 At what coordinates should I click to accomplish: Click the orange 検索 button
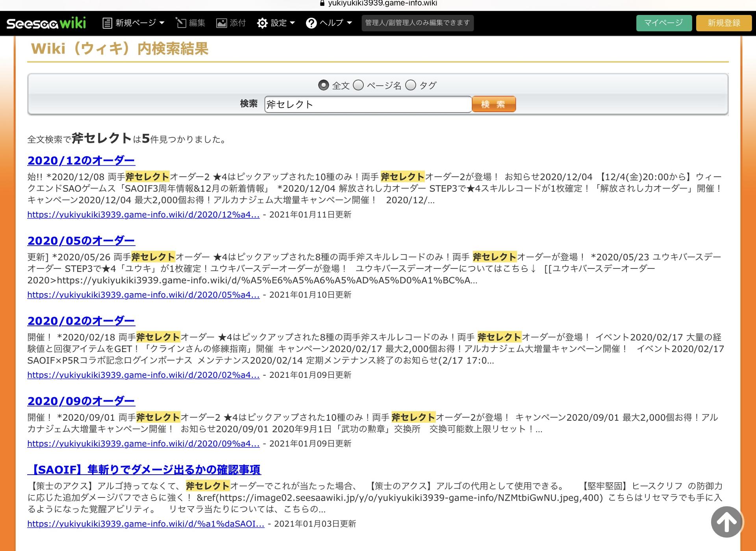pyautogui.click(x=494, y=104)
